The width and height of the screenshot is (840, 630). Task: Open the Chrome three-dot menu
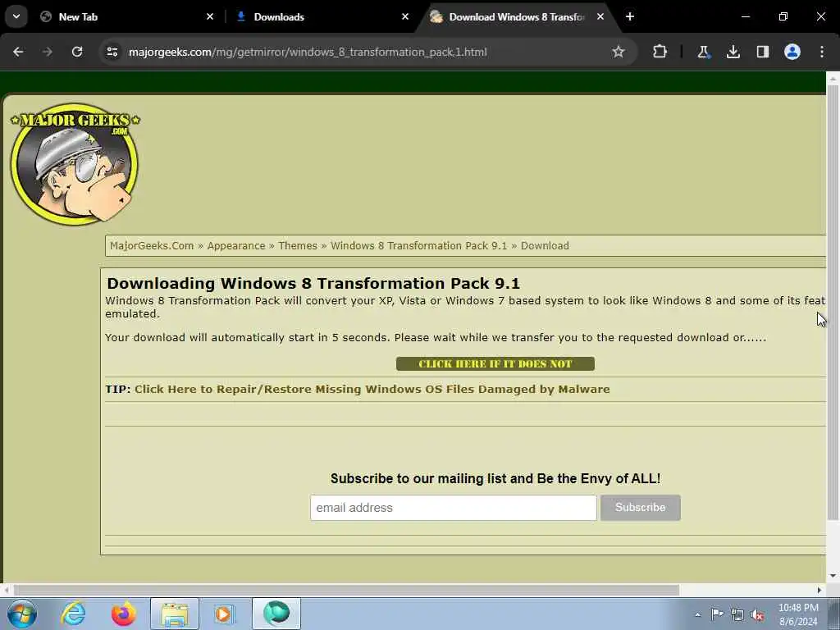pos(822,52)
